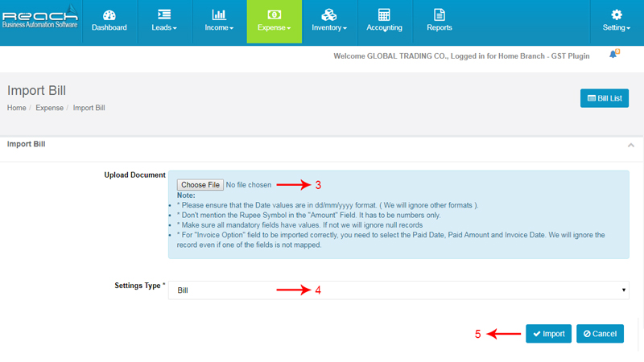Image resolution: width=644 pixels, height=362 pixels.
Task: Open the Dashboard gauge icon
Action: coord(109,15)
